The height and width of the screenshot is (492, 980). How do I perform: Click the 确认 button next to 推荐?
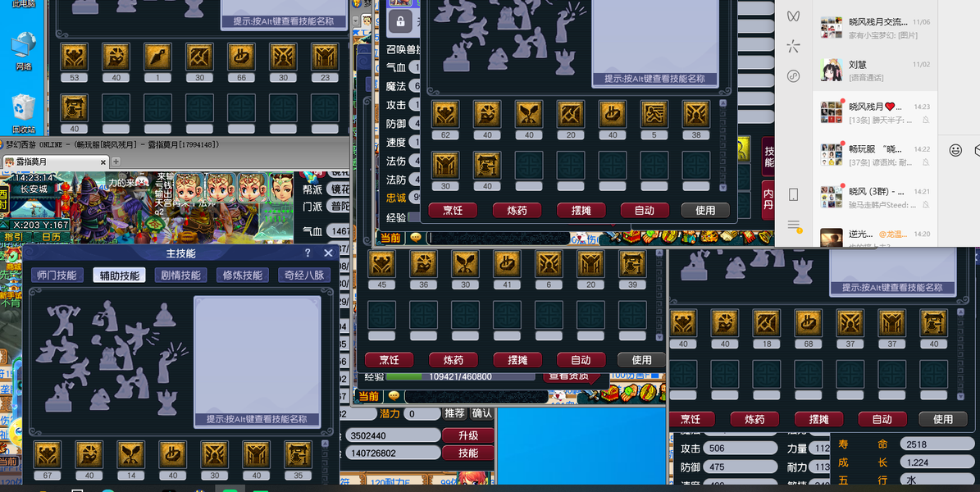pyautogui.click(x=481, y=413)
